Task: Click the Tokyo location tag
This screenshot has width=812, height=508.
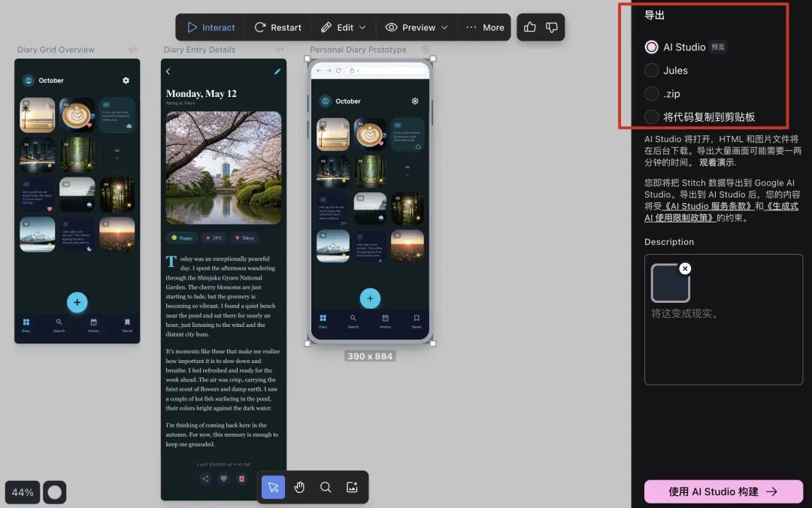Action: tap(244, 237)
